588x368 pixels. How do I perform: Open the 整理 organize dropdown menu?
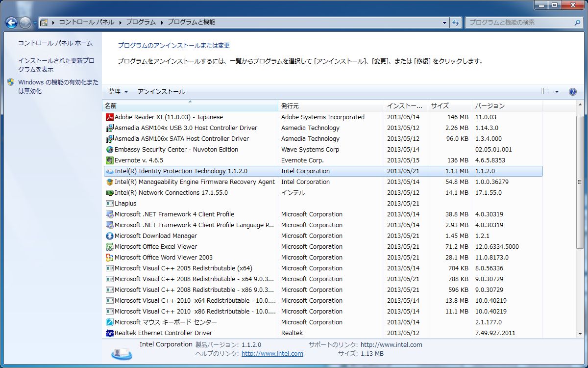pyautogui.click(x=118, y=92)
